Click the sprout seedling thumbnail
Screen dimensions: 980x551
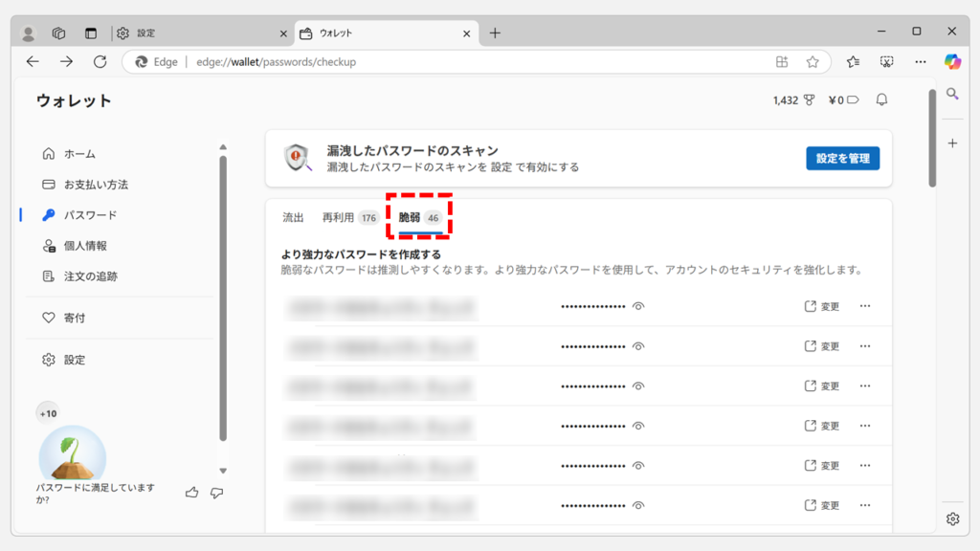[73, 454]
